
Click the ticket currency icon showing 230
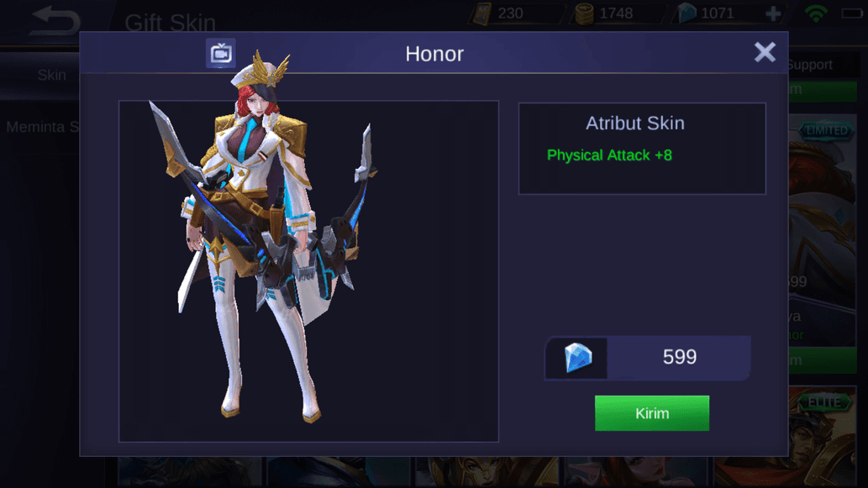tap(481, 13)
